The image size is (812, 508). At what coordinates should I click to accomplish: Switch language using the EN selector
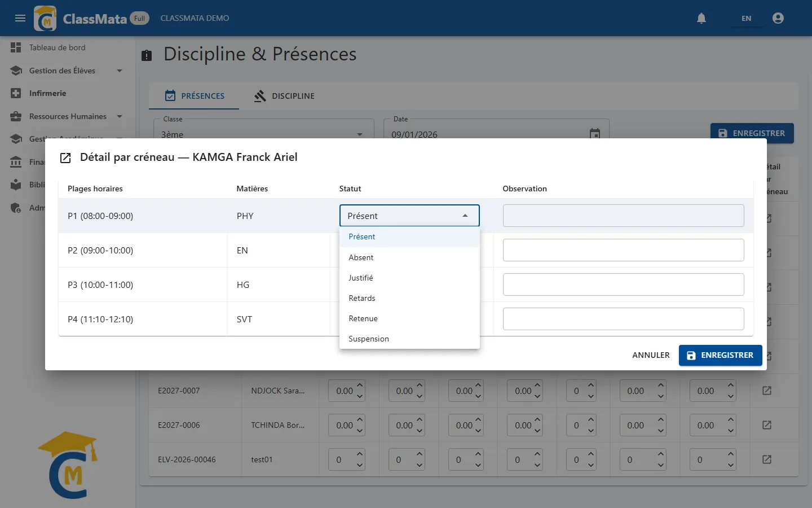click(x=746, y=18)
